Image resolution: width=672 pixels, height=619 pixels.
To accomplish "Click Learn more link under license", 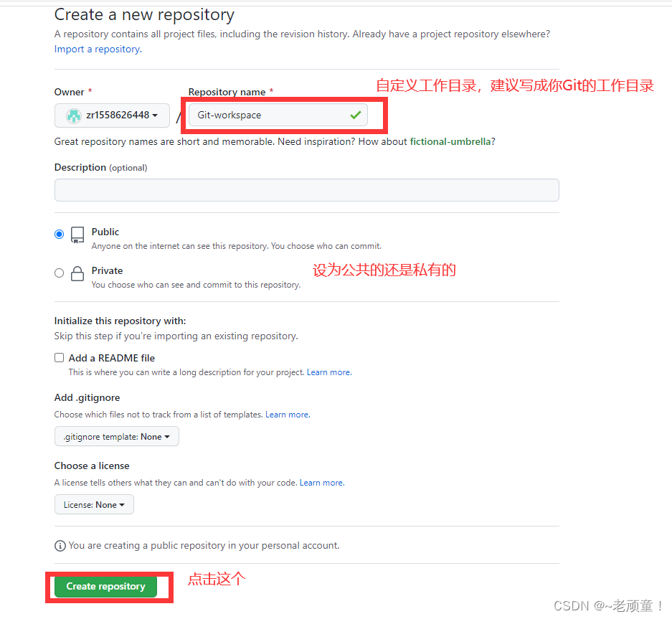I will point(322,483).
